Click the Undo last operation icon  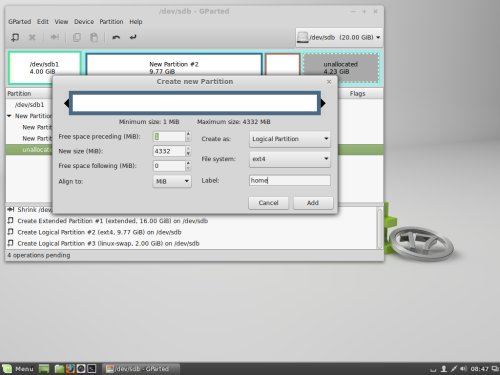pyautogui.click(x=116, y=37)
